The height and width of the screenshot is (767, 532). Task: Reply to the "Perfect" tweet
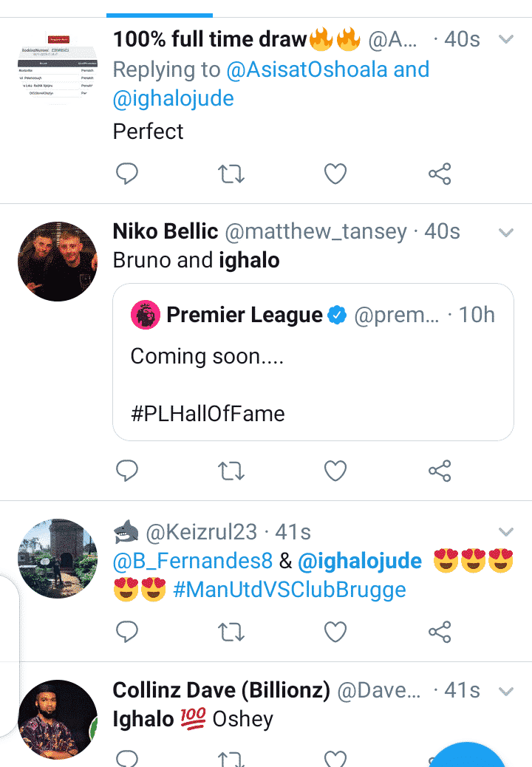(x=128, y=174)
